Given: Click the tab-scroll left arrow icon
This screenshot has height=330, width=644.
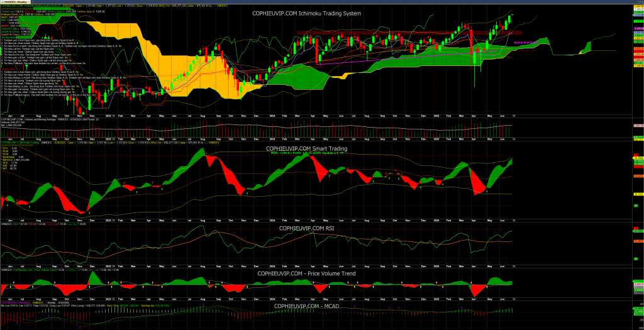Looking at the screenshot, I should coord(638,3).
